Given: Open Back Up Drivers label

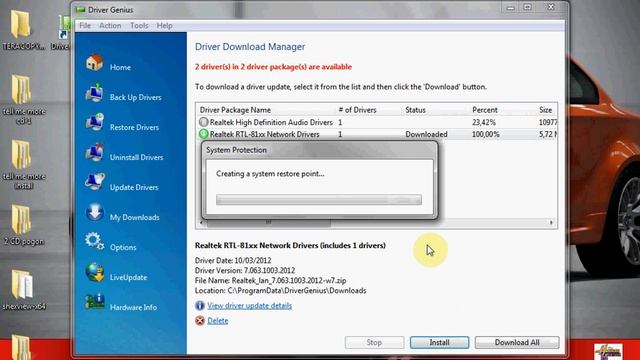Looking at the screenshot, I should 136,97.
